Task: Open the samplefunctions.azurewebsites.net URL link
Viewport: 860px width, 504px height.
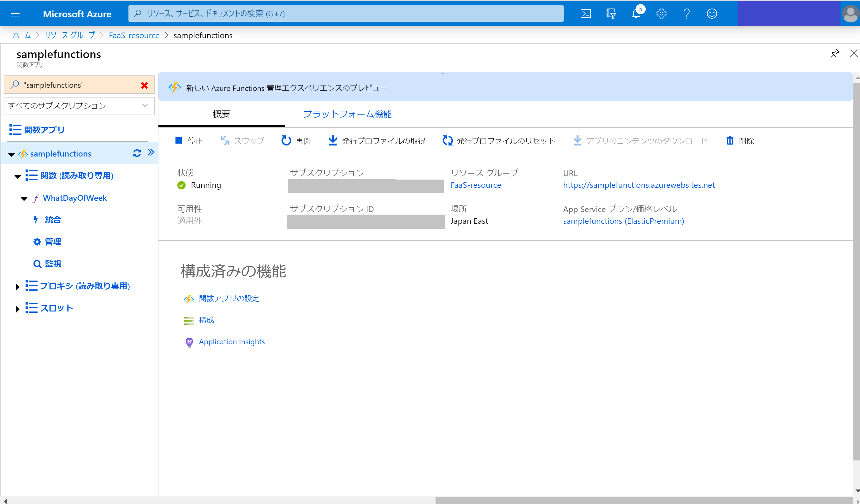Action: coord(638,185)
